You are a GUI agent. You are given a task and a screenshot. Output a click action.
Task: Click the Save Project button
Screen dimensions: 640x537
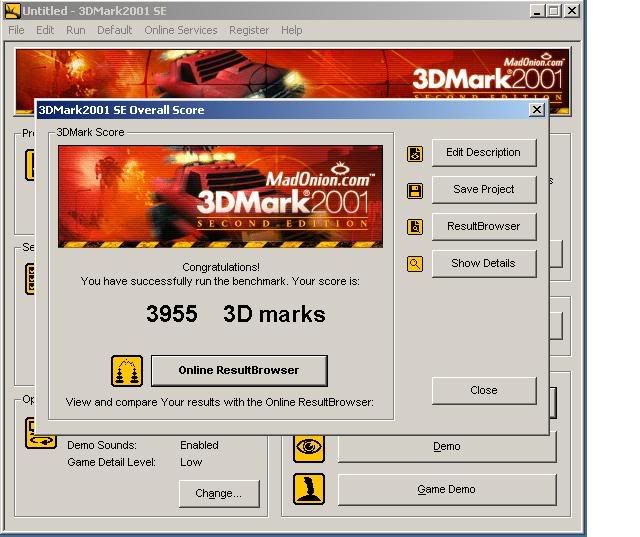point(484,189)
